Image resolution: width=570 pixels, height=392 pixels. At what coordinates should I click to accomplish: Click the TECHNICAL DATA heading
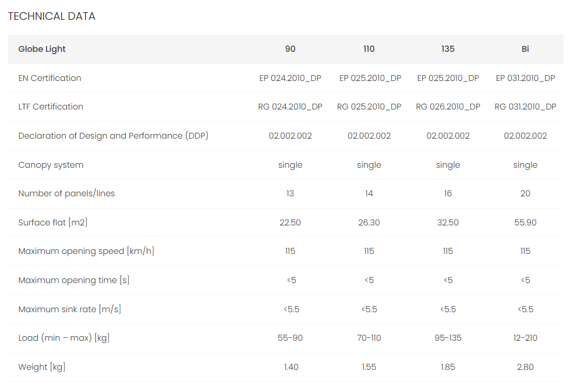(51, 16)
